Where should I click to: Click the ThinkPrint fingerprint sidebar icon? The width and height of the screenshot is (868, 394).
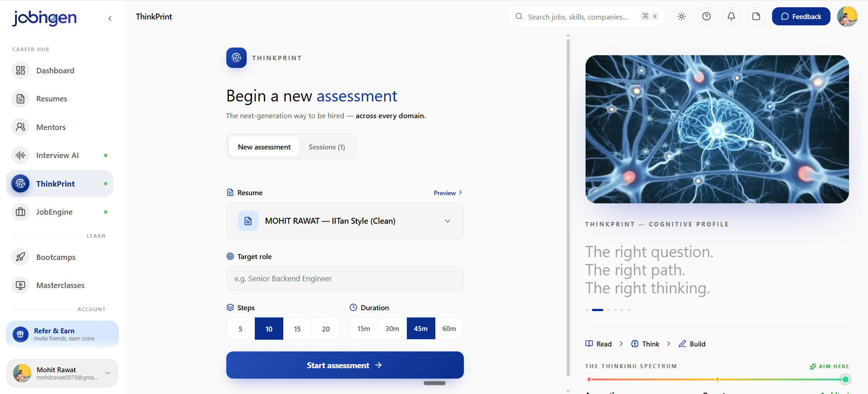(x=20, y=183)
